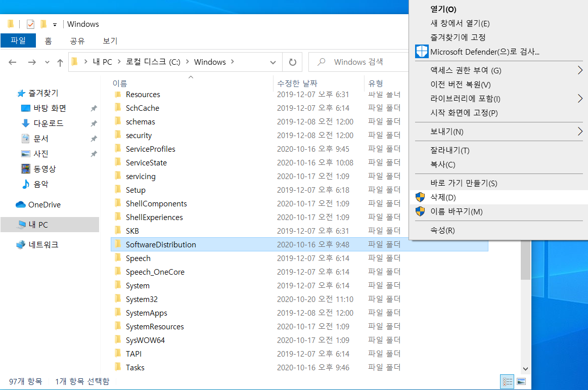Screen dimensions: 588x390
Task: Click the Windows 검색 search box
Action: click(358, 62)
